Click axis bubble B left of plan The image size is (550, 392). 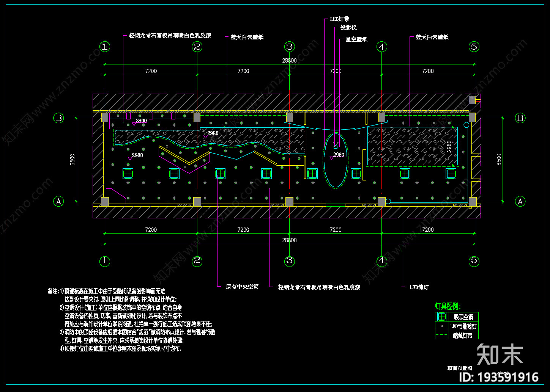[x=58, y=118]
